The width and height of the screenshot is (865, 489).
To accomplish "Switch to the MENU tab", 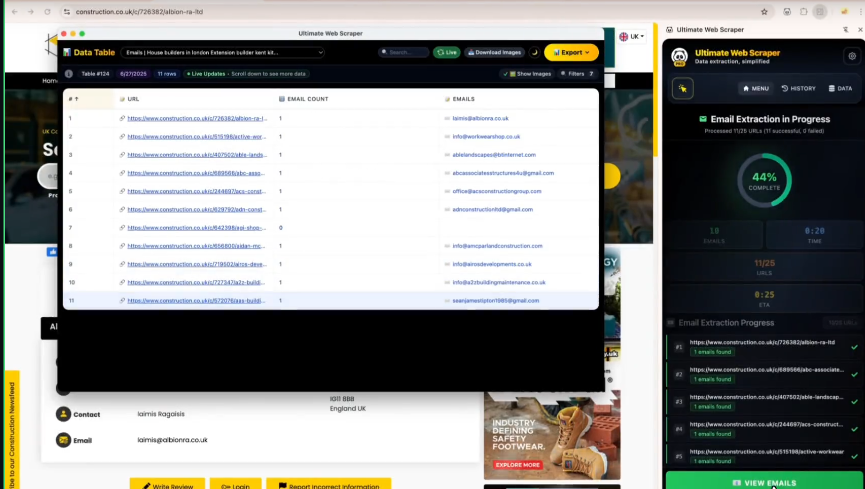I will pos(755,88).
